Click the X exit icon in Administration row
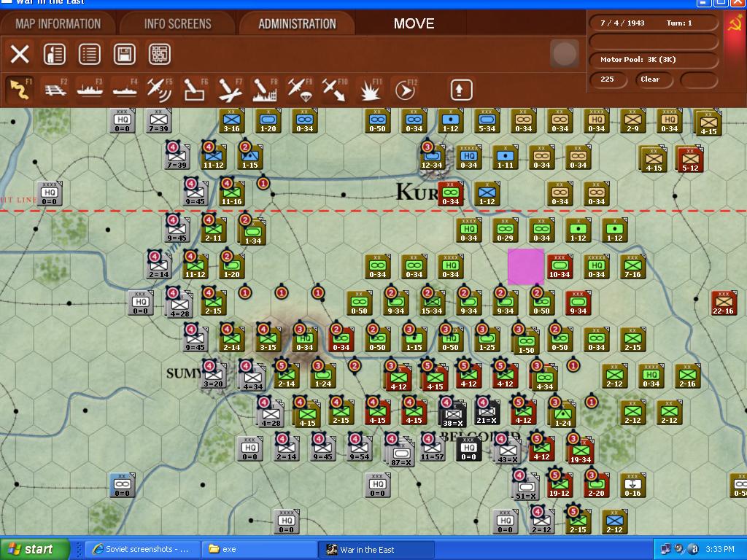747x560 pixels. tap(20, 54)
